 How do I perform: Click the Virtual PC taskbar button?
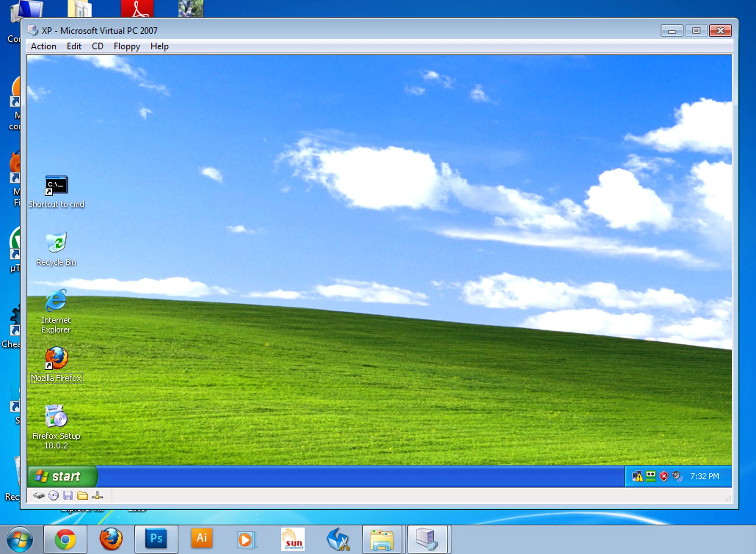pyautogui.click(x=427, y=539)
